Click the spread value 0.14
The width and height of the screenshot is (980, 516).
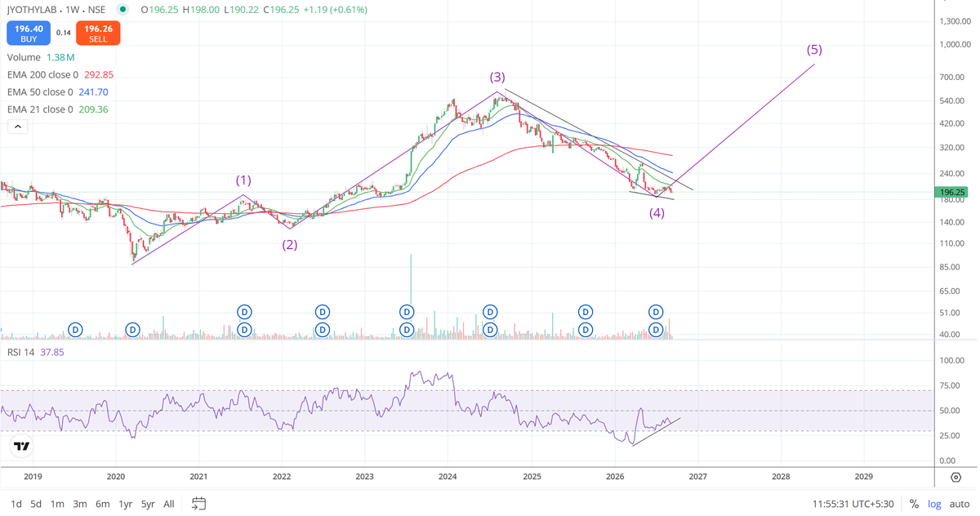point(64,33)
